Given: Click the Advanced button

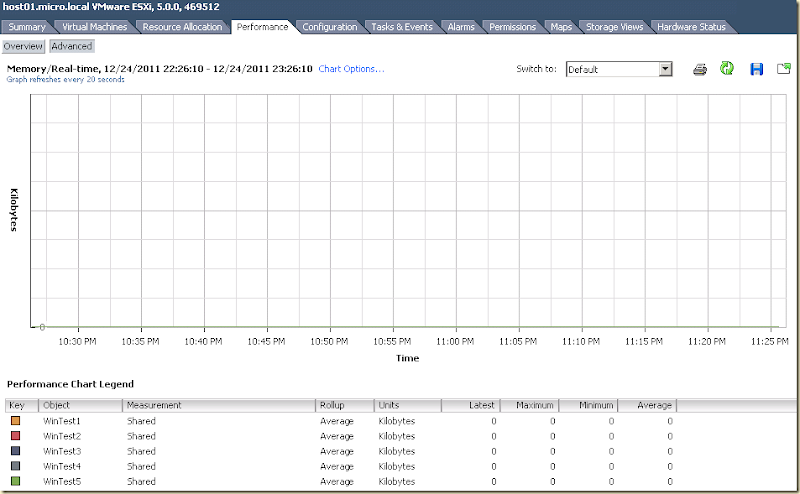Looking at the screenshot, I should point(72,46).
